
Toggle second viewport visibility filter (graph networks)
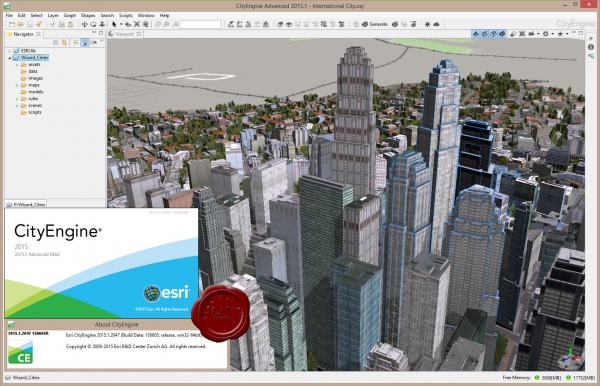(x=484, y=34)
